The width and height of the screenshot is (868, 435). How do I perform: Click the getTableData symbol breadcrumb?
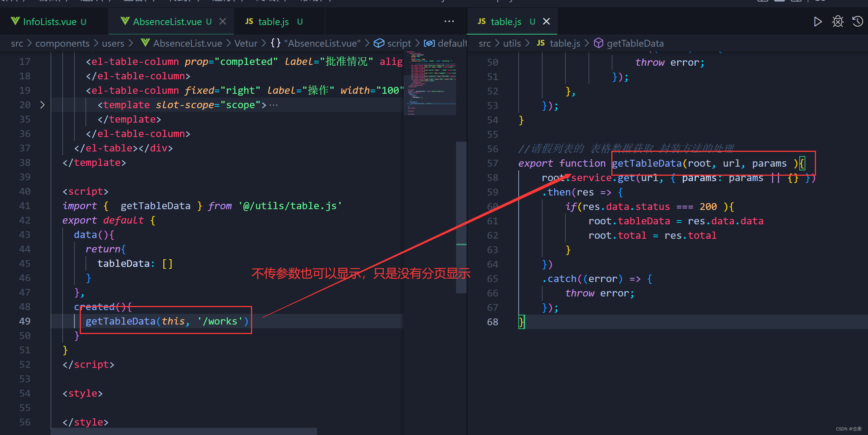[x=635, y=44]
